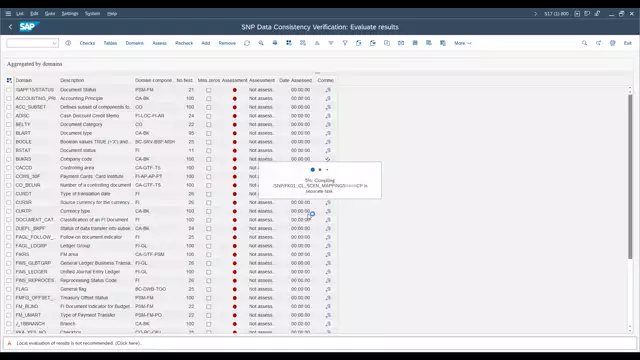Click the mail envelope toolbar icon
Viewport: 640px width, 360px height.
click(401, 43)
